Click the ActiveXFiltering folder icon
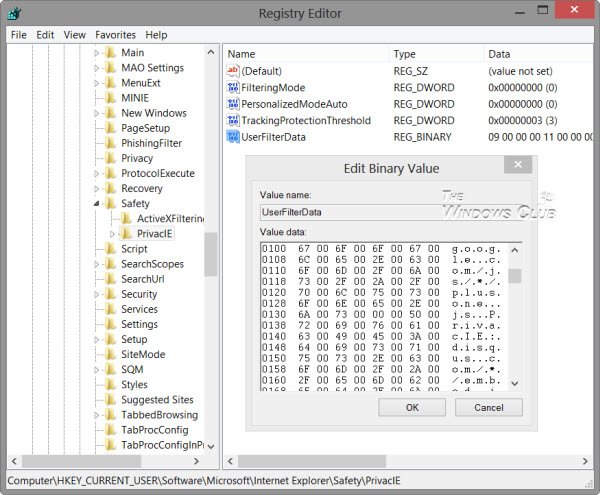The width and height of the screenshot is (600, 495). (x=126, y=218)
